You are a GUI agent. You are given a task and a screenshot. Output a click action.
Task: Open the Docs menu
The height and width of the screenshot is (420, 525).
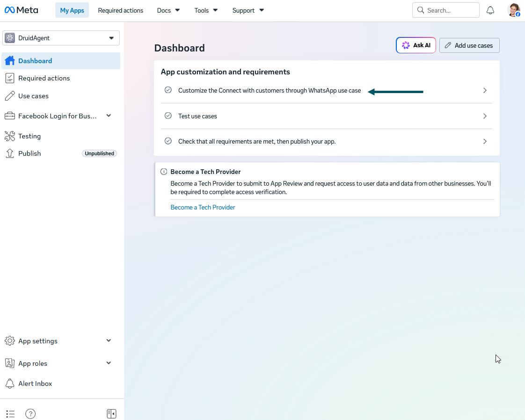click(x=168, y=10)
